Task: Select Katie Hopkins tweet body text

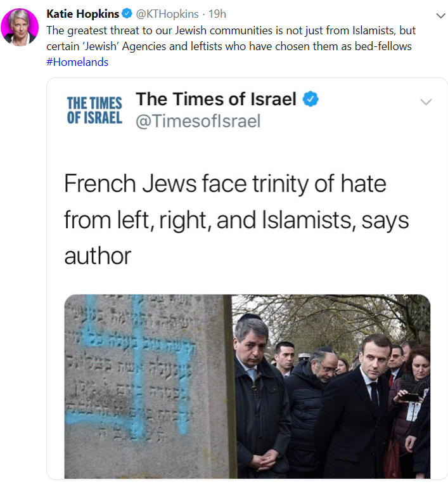Action: pyautogui.click(x=231, y=38)
